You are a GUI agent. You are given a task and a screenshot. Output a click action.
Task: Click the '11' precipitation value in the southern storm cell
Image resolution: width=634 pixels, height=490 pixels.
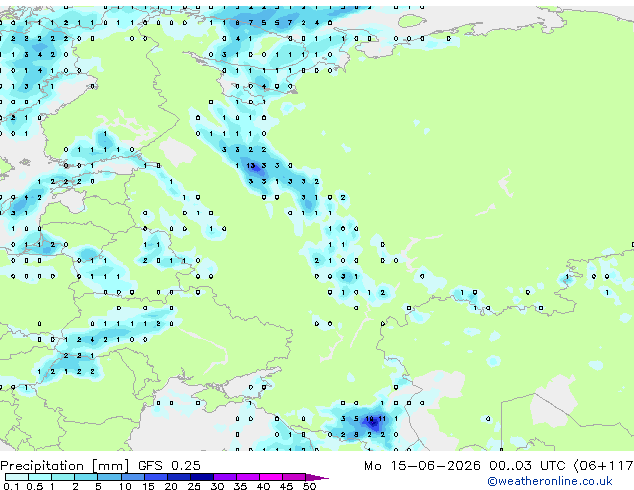(x=382, y=419)
